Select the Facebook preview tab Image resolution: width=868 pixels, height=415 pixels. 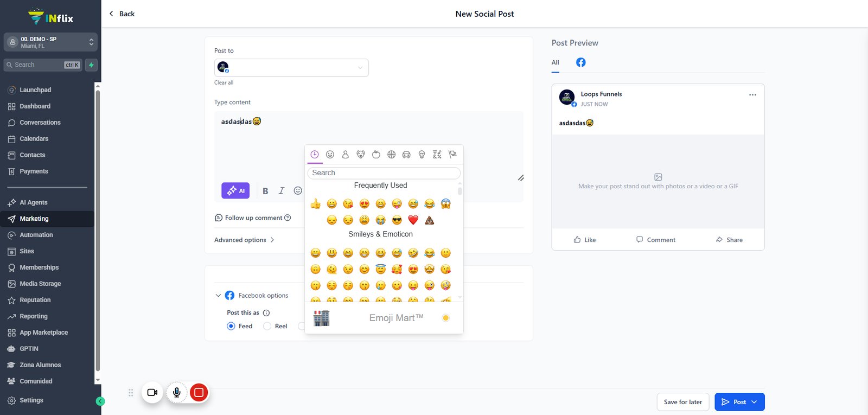coord(580,62)
